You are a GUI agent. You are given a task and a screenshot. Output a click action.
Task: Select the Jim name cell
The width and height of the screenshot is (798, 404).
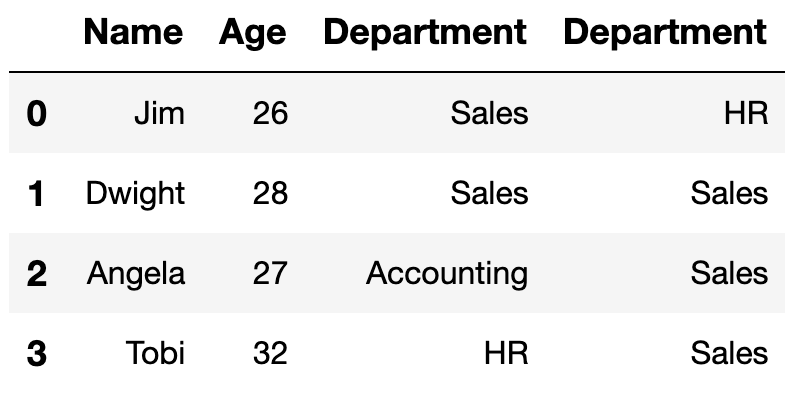pyautogui.click(x=159, y=113)
